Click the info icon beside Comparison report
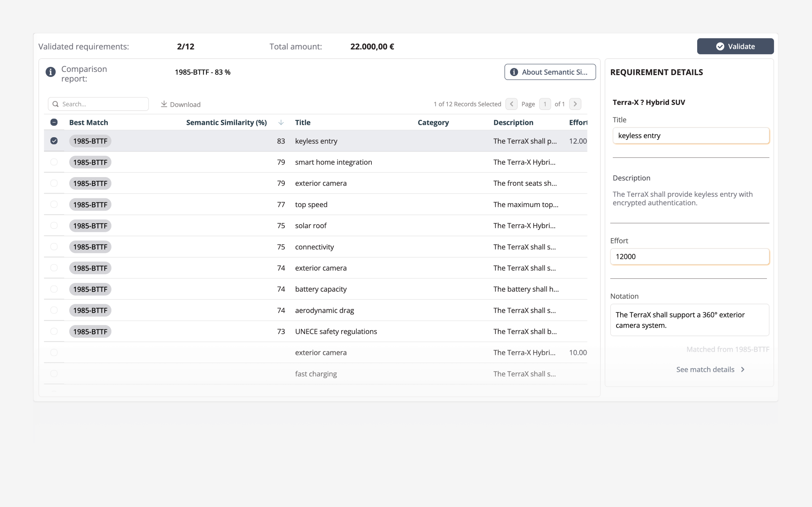The height and width of the screenshot is (507, 812). 50,72
